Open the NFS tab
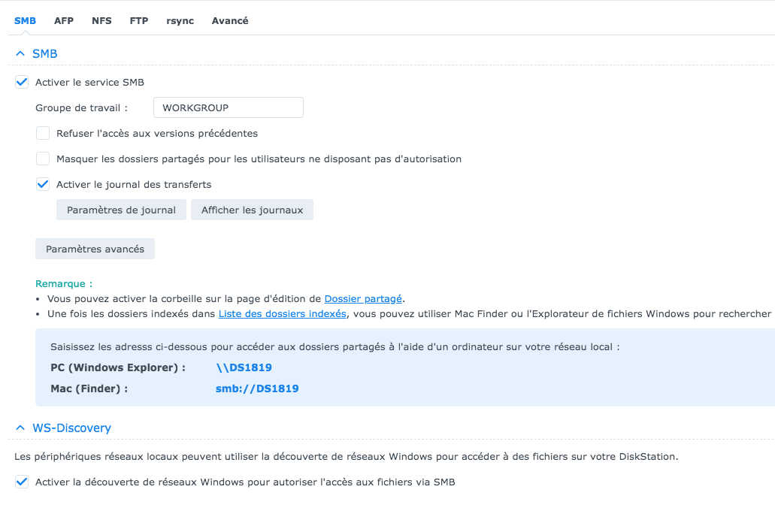The image size is (775, 532). pos(101,21)
